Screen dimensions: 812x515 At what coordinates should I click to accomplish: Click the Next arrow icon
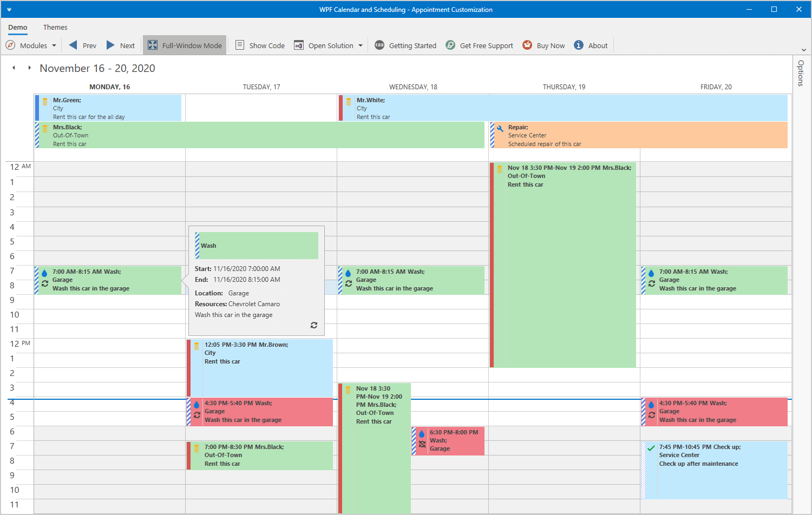(110, 45)
